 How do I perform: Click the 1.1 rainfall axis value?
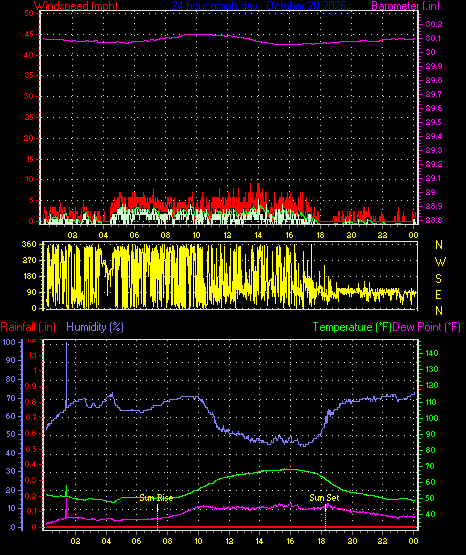(33, 355)
